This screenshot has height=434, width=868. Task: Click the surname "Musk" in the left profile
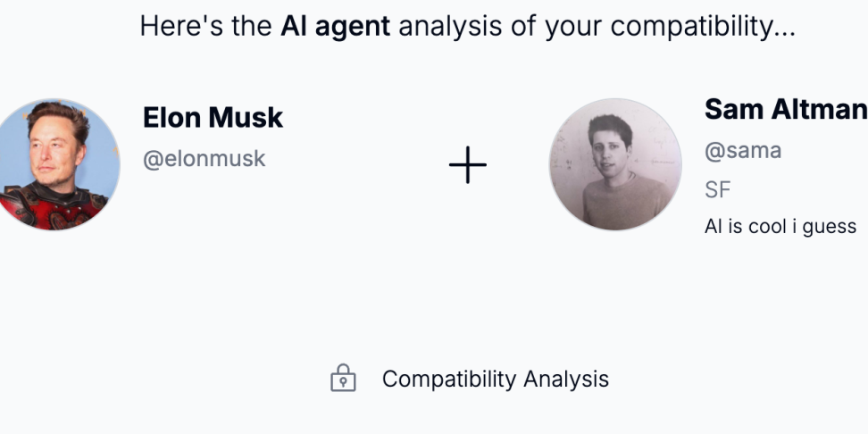click(x=247, y=117)
